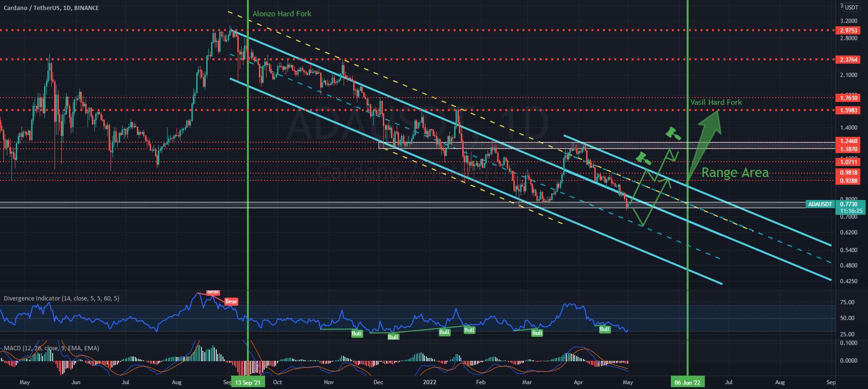Click the red Bear label beside September
The height and width of the screenshot is (389, 868).
pos(231,301)
